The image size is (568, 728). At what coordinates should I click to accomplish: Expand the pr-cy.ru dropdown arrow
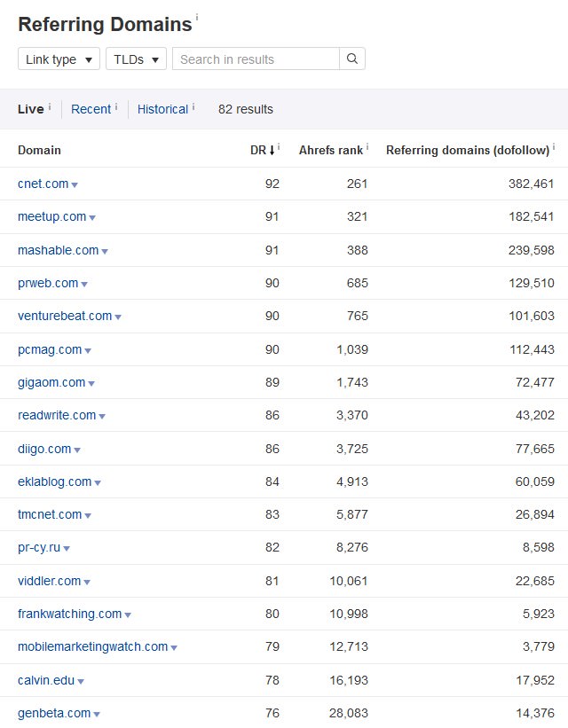point(67,549)
